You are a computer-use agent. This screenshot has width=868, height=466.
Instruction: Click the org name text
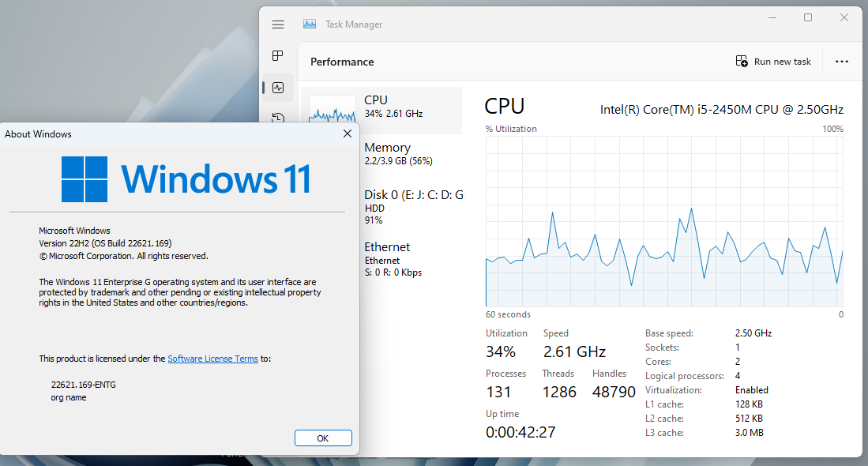pyautogui.click(x=69, y=397)
